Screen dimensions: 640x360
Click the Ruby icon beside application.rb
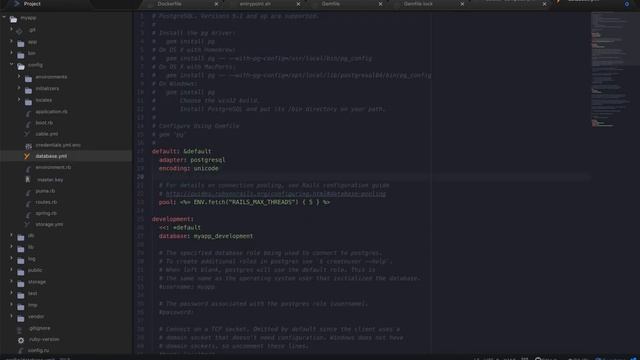tap(28, 113)
